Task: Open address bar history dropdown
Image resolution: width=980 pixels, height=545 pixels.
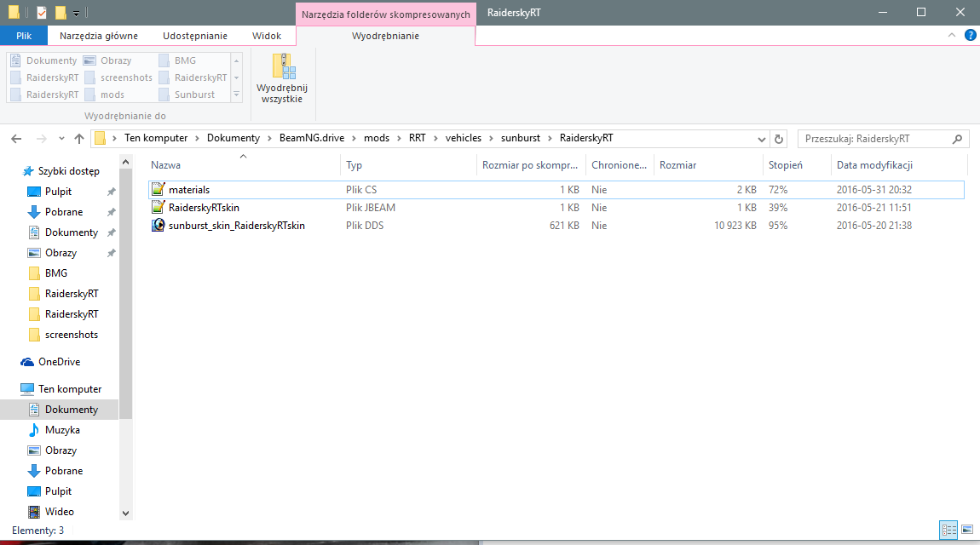Action: coord(761,139)
